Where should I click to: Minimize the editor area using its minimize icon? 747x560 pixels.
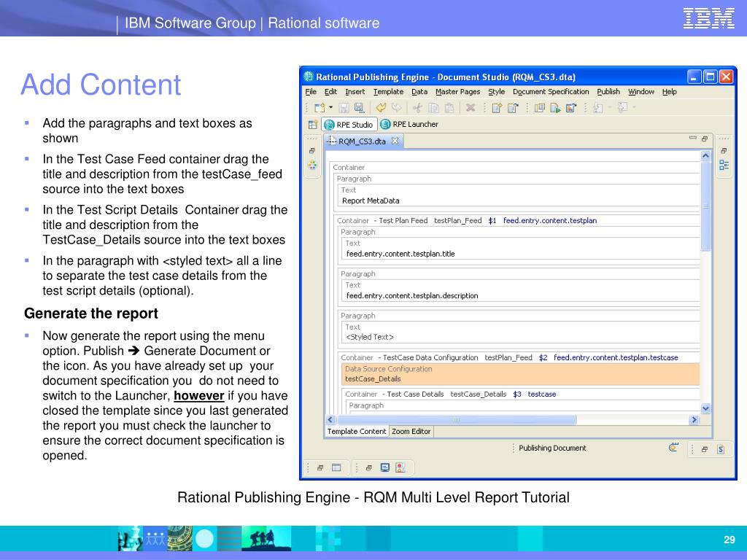pyautogui.click(x=693, y=138)
